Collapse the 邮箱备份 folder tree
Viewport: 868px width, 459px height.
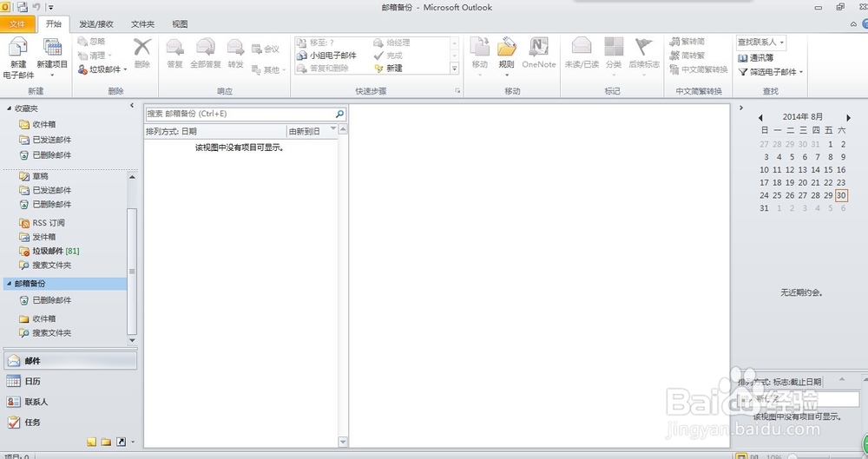[9, 284]
